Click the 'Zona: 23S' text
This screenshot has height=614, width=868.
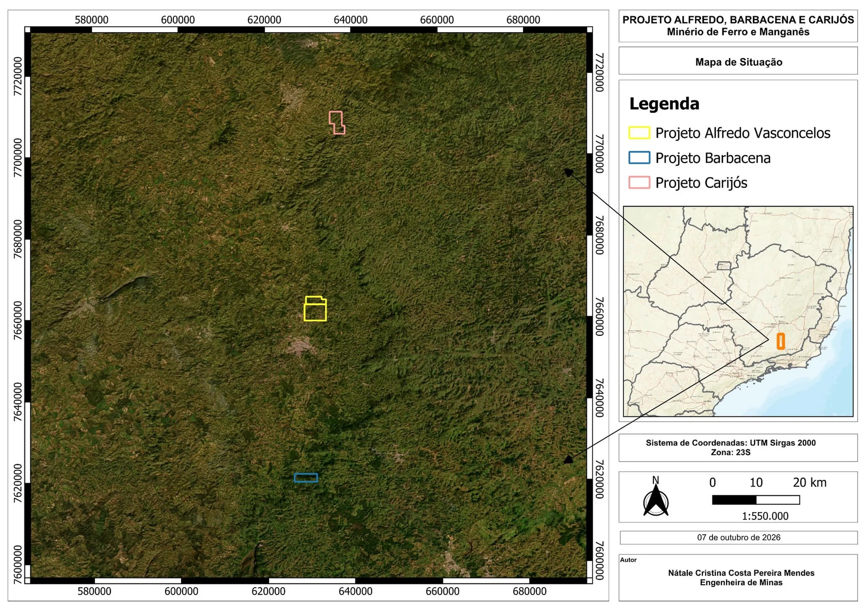click(x=731, y=453)
